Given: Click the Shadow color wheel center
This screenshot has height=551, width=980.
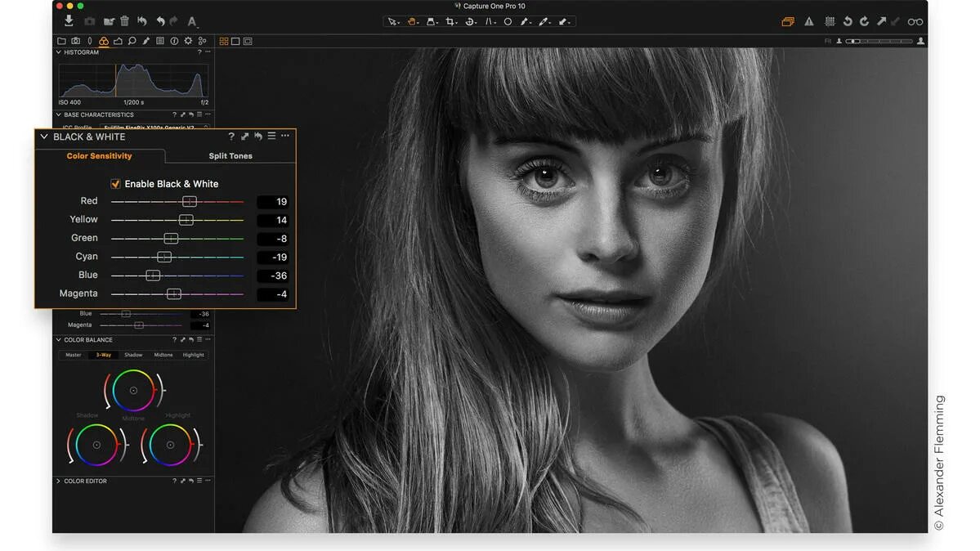Looking at the screenshot, I should point(96,446).
